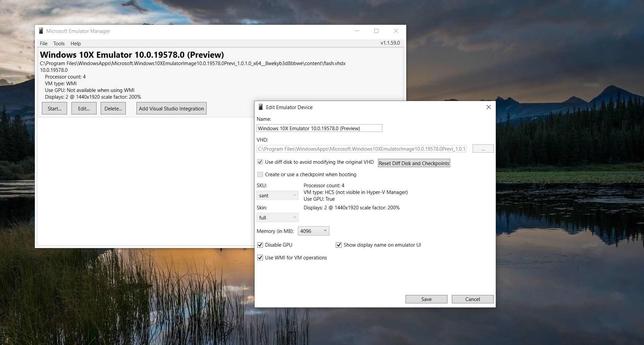Toggle 'Use WMI for VM operations'
The image size is (644, 345).
[x=260, y=257]
